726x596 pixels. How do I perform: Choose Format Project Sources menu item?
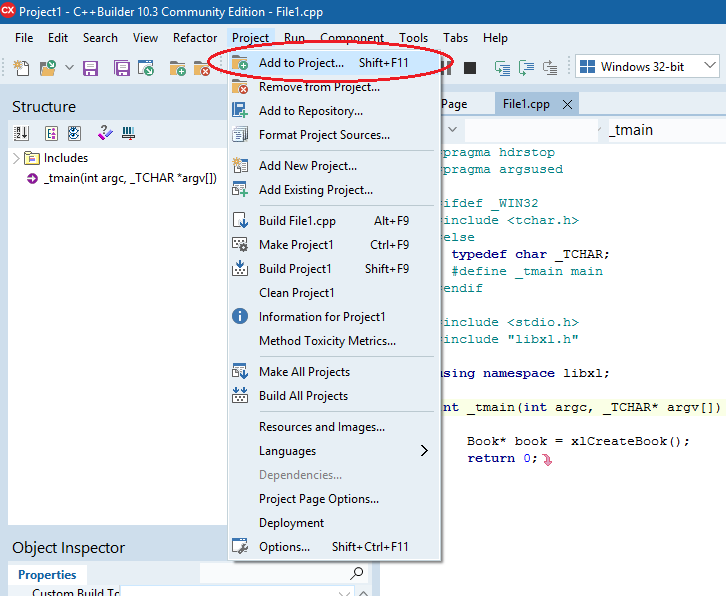tap(334, 135)
